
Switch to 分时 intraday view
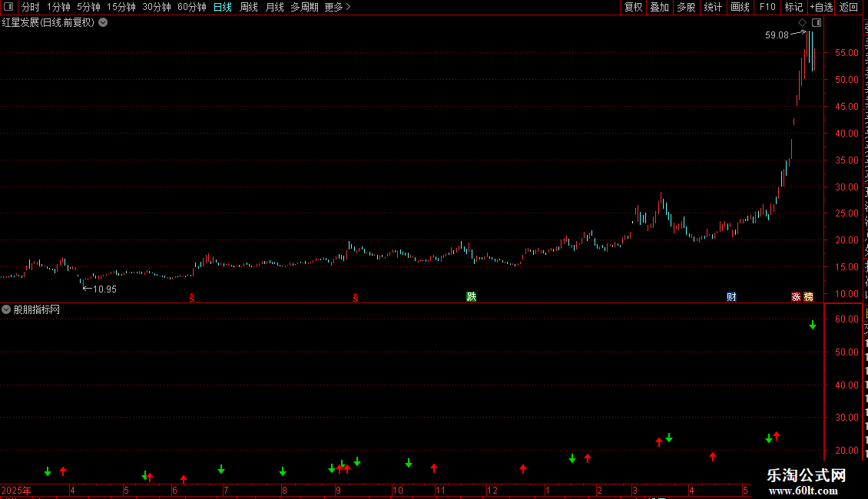click(31, 7)
